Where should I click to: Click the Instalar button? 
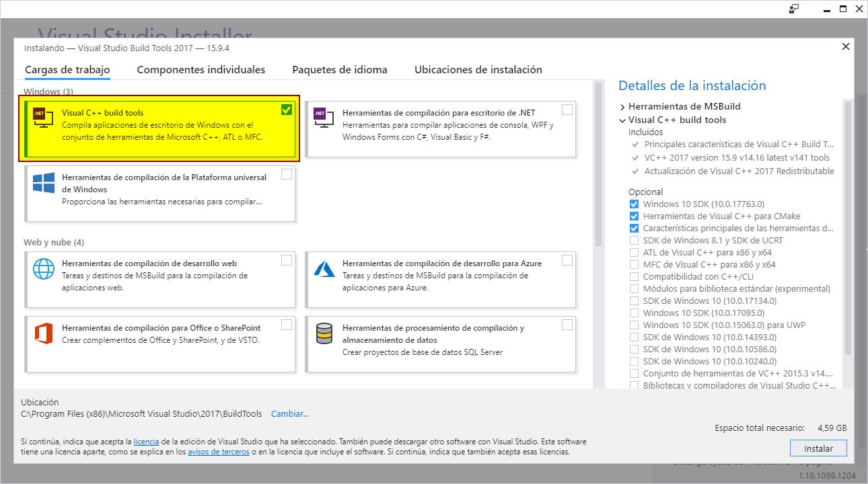(818, 448)
